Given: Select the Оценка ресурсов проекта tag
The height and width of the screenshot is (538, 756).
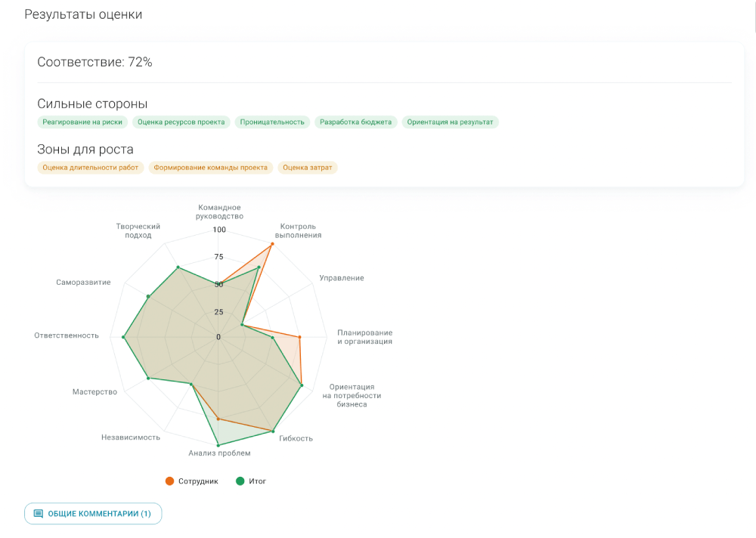Looking at the screenshot, I should click(x=181, y=122).
